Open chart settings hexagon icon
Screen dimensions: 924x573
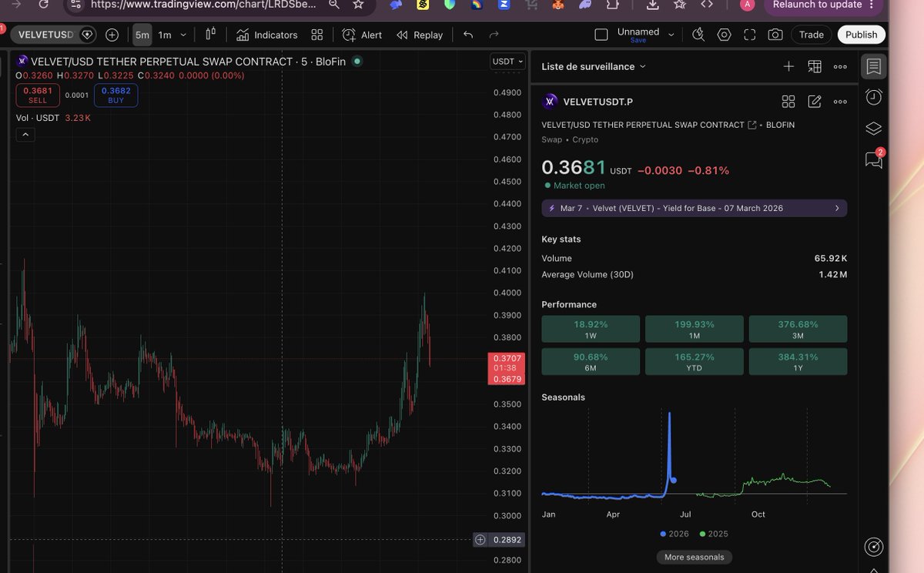coord(724,35)
